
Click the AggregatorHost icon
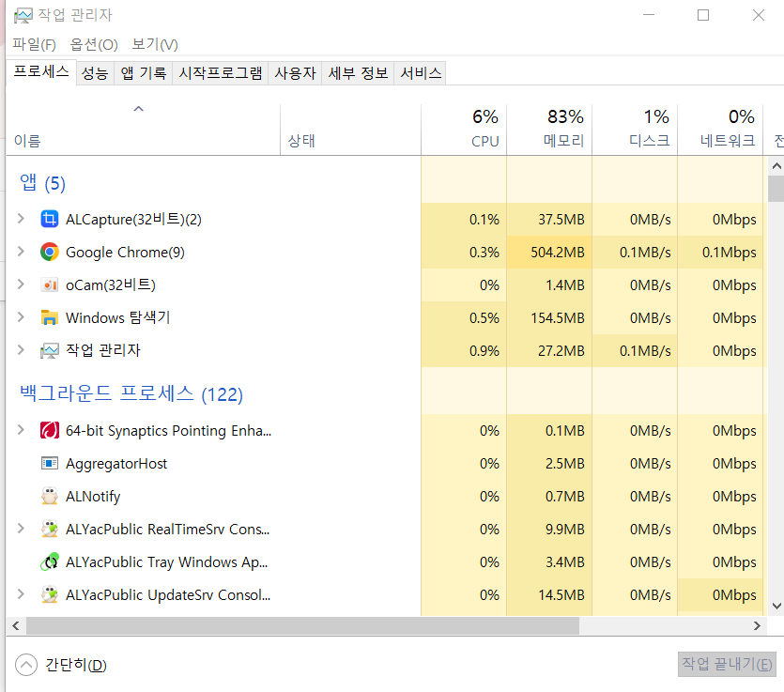coord(49,464)
